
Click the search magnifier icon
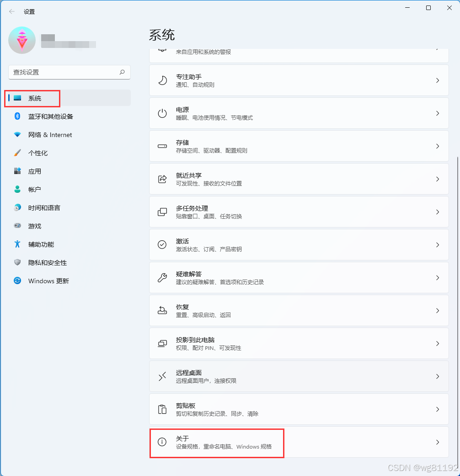pyautogui.click(x=122, y=72)
